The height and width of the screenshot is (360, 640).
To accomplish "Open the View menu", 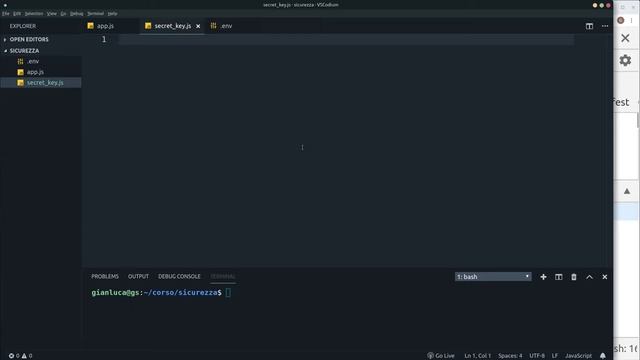I will (x=51, y=13).
